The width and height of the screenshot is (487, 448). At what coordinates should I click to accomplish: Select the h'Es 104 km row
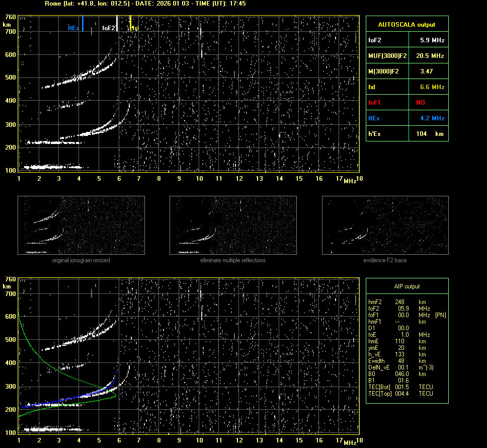(x=407, y=134)
